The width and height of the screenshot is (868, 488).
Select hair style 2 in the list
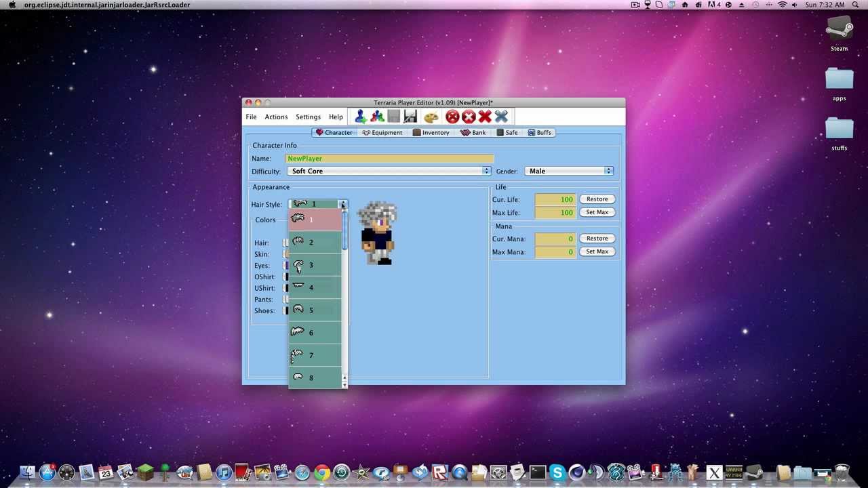click(315, 243)
